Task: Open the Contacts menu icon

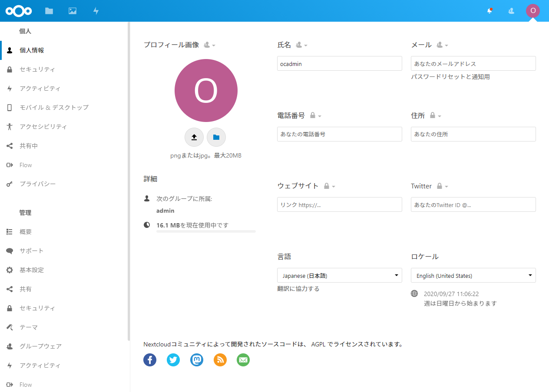Action: 511,11
